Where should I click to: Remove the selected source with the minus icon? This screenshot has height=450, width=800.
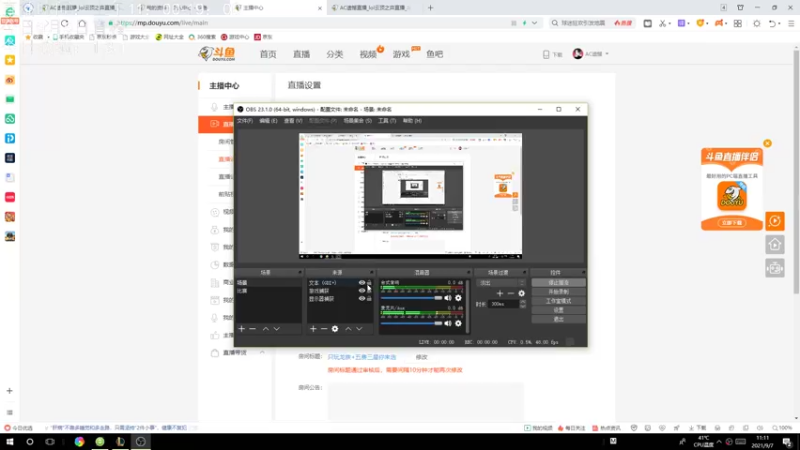(324, 329)
